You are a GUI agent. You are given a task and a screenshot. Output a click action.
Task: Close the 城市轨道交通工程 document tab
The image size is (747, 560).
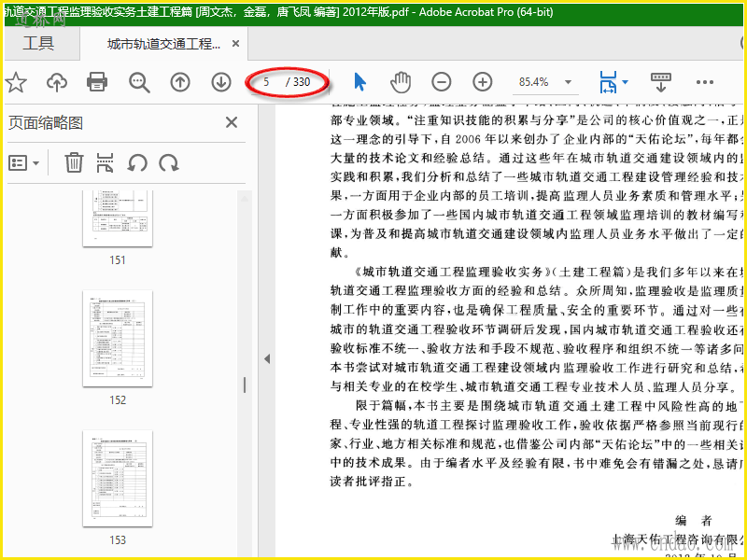235,44
